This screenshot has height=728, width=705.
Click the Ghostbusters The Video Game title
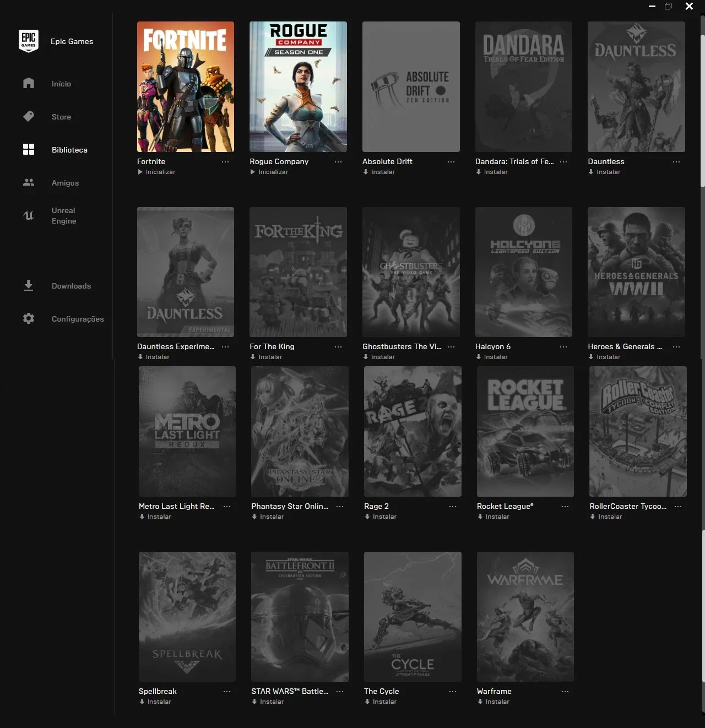[x=402, y=346]
